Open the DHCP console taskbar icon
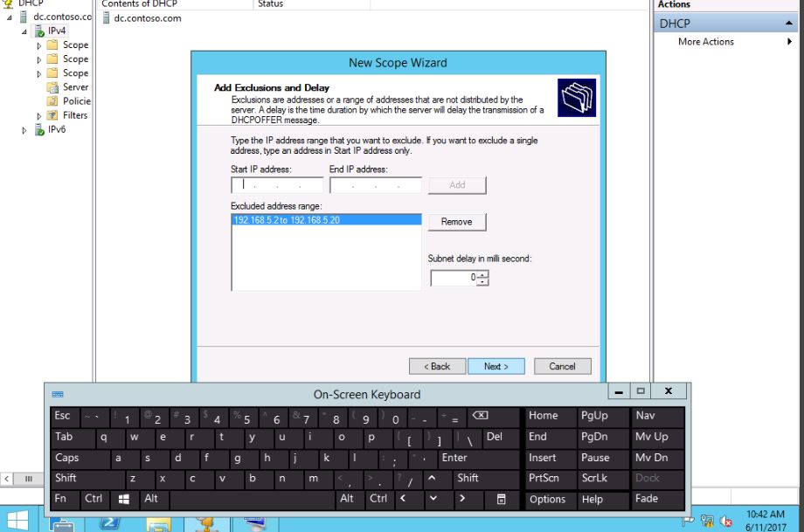 pyautogui.click(x=207, y=522)
